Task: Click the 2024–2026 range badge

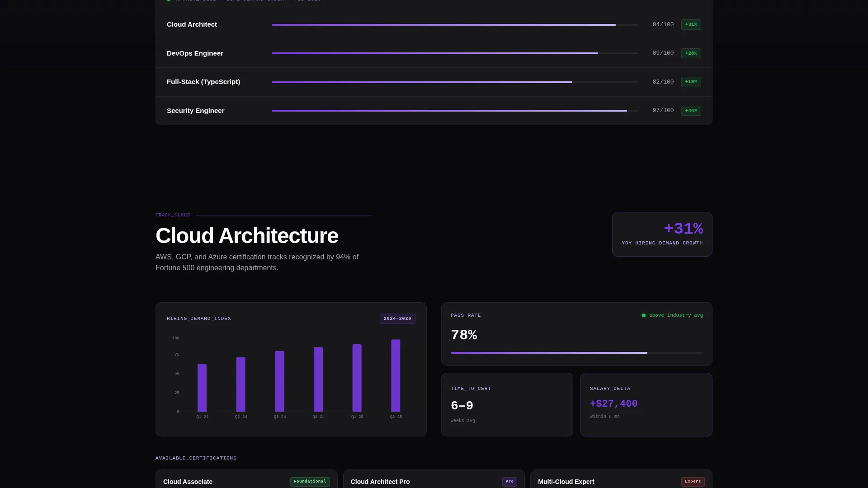Action: (397, 319)
